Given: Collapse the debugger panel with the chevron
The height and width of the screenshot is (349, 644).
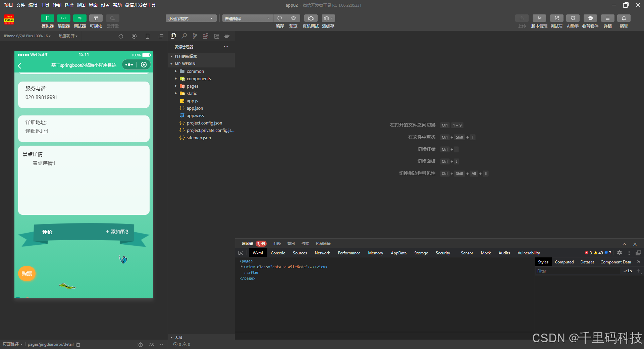Looking at the screenshot, I should (624, 244).
